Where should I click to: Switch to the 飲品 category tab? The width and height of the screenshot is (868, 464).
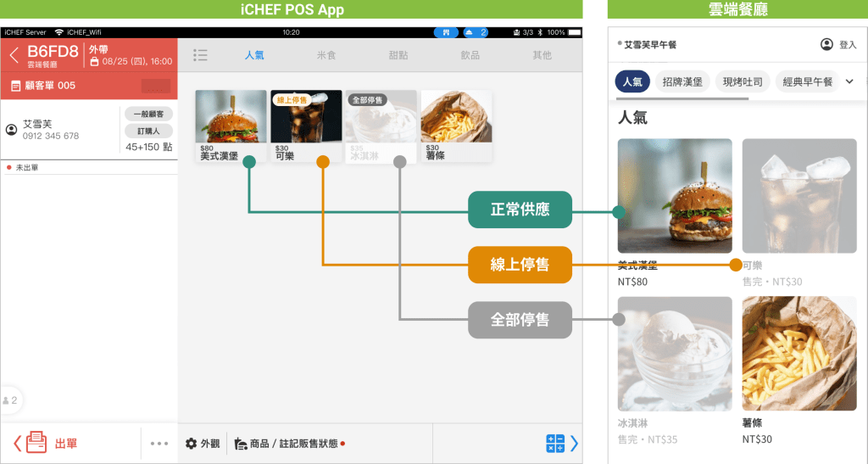tap(470, 55)
